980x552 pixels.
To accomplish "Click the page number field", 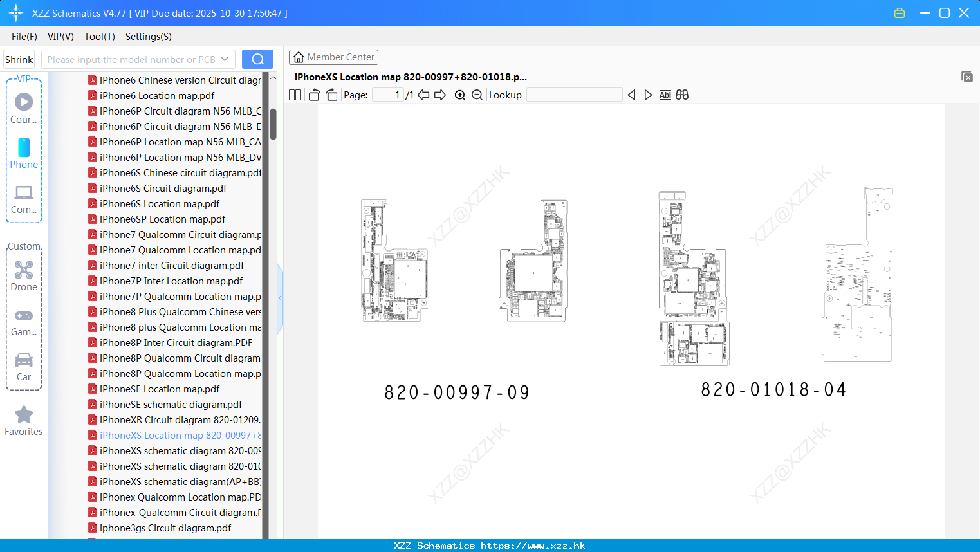I will (388, 95).
